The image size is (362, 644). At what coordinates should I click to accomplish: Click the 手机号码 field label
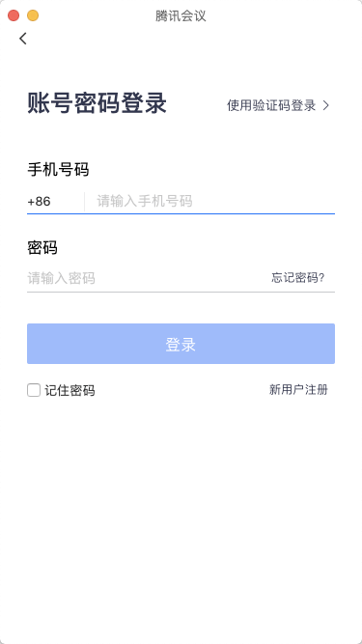(x=58, y=169)
